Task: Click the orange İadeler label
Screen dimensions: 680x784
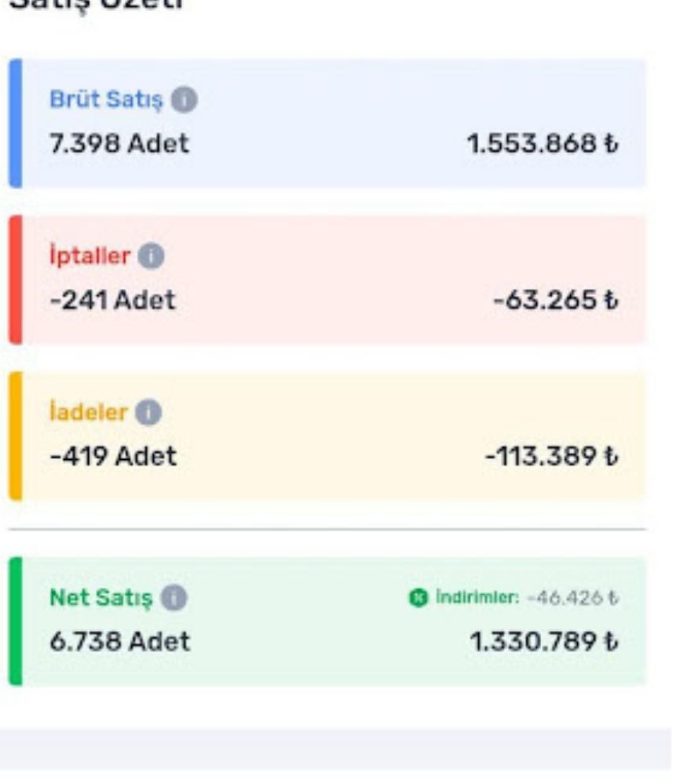Action: pos(88,413)
